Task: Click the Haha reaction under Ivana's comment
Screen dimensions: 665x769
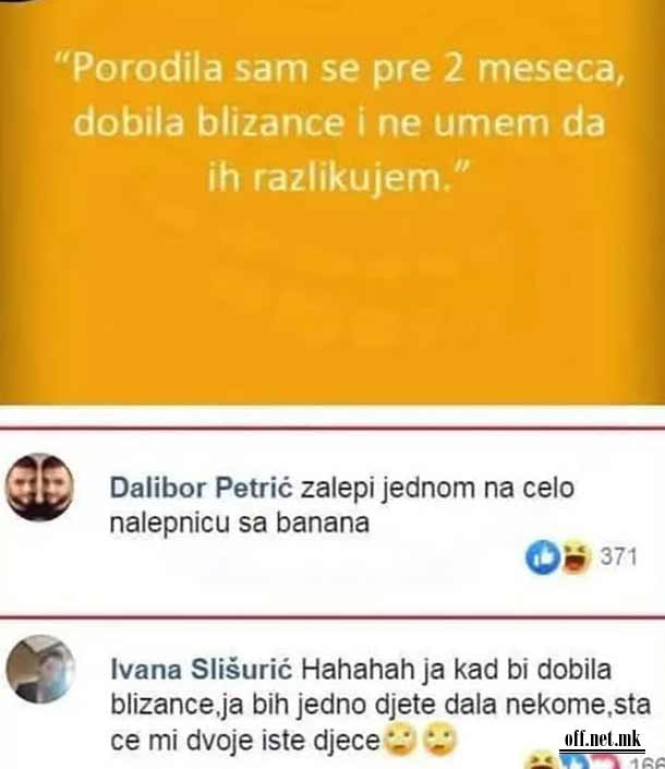Action: coord(542,762)
